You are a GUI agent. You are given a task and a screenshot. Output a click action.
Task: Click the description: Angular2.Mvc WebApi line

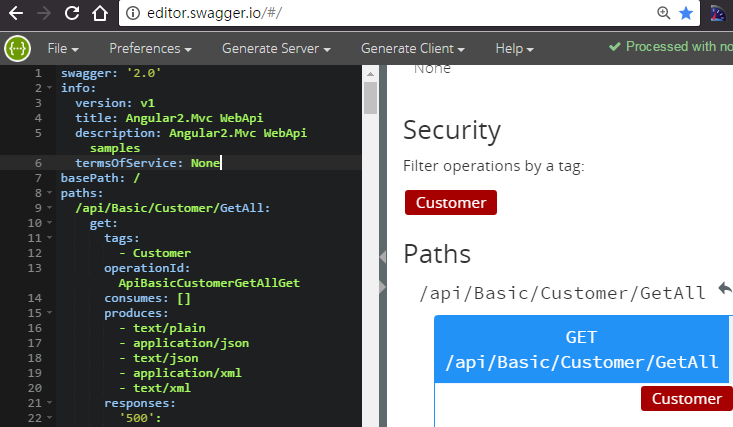191,133
